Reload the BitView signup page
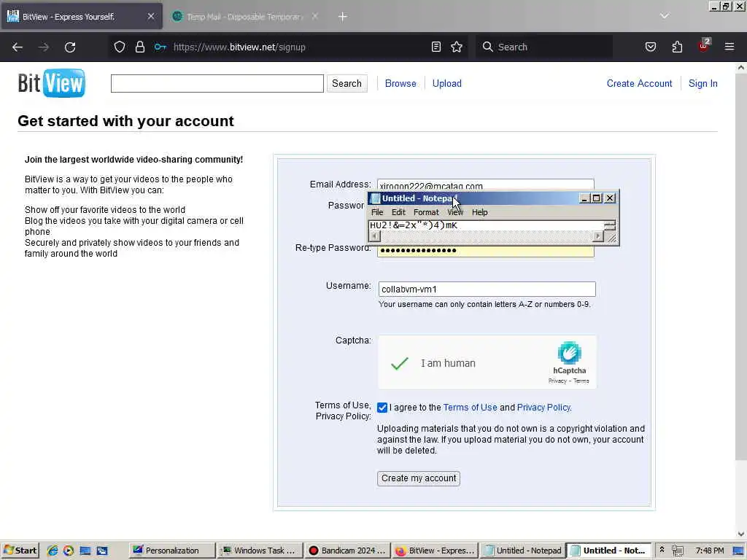 click(70, 47)
